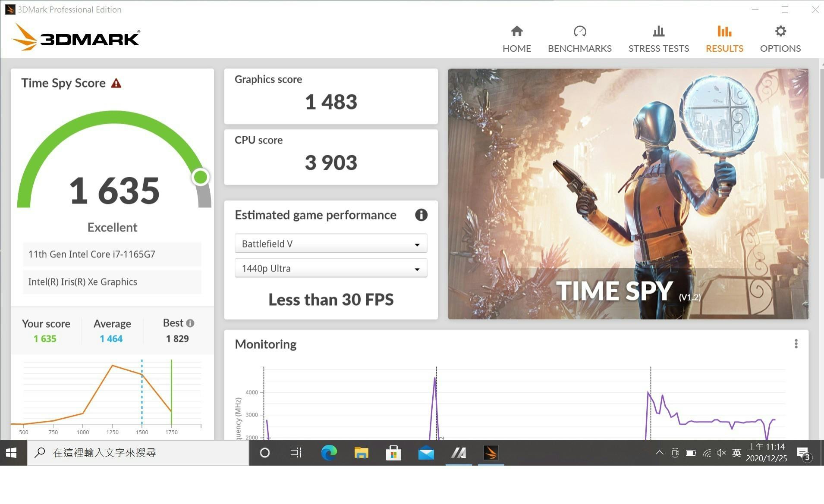The image size is (824, 504).
Task: Open the HOME tab
Action: tap(516, 39)
